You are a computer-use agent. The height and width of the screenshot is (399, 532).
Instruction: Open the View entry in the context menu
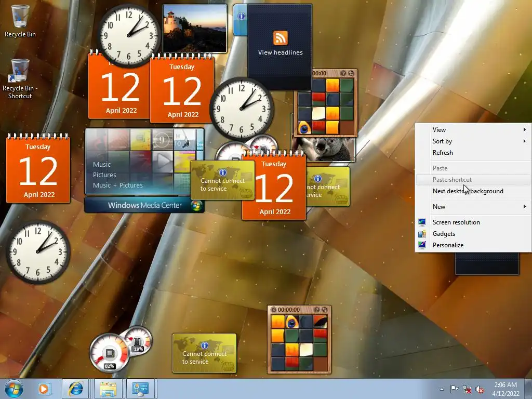(474, 129)
